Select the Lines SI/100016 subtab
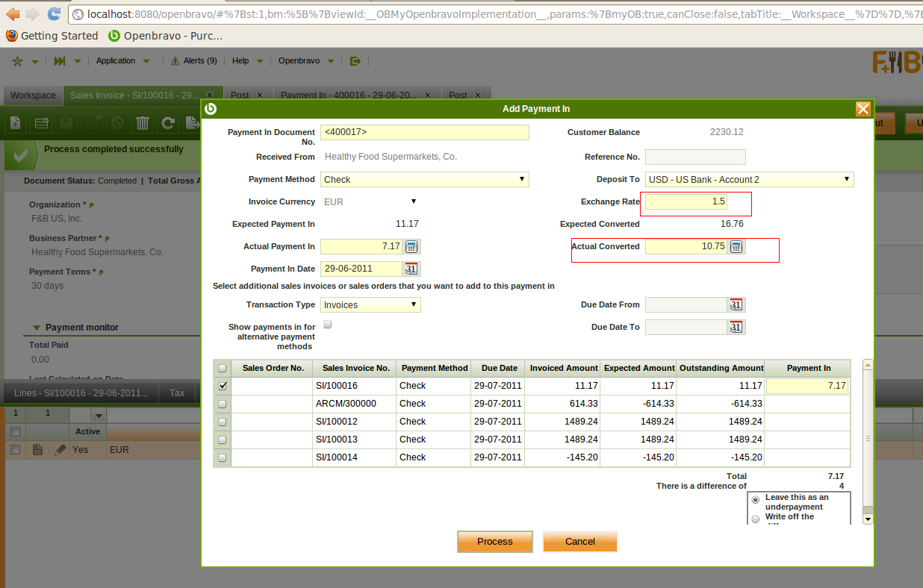Image resolution: width=923 pixels, height=588 pixels. tap(81, 393)
